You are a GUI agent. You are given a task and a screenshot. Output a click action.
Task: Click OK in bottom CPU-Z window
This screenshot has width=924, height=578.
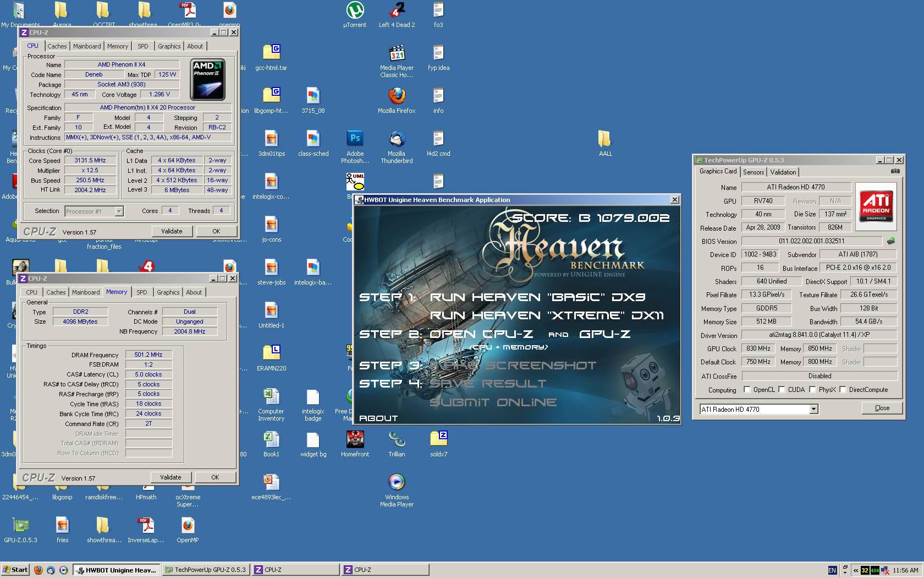(215, 477)
